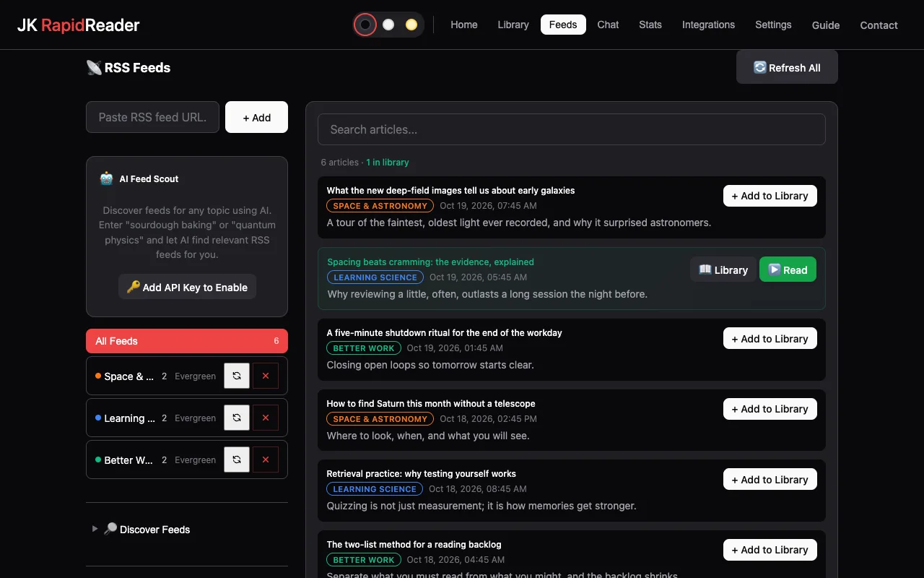Viewport: 924px width, 578px height.
Task: Open Library for Spacing beats cramming
Action: [723, 269]
